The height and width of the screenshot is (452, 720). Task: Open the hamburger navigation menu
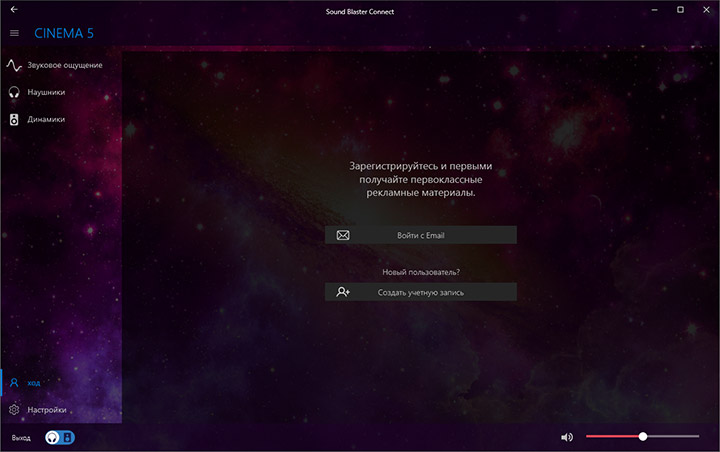[14, 33]
